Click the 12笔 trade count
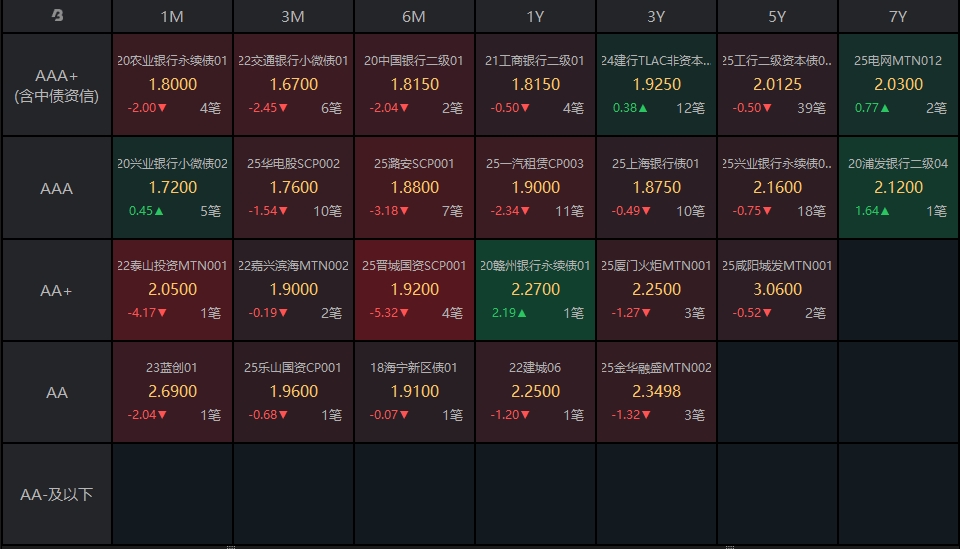Screen dimensions: 960x549 (x=690, y=108)
